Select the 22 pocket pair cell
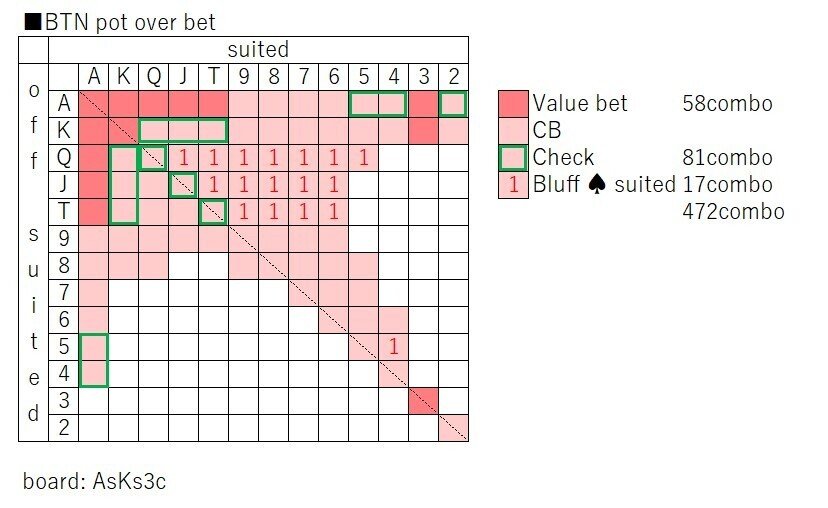The image size is (828, 508). [x=454, y=428]
